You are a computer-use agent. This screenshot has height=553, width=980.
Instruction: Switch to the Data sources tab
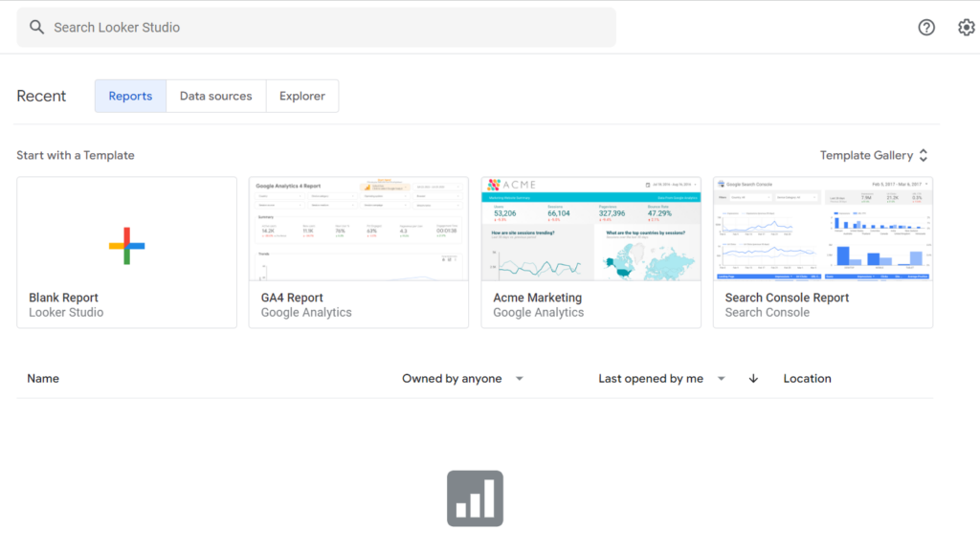click(216, 97)
